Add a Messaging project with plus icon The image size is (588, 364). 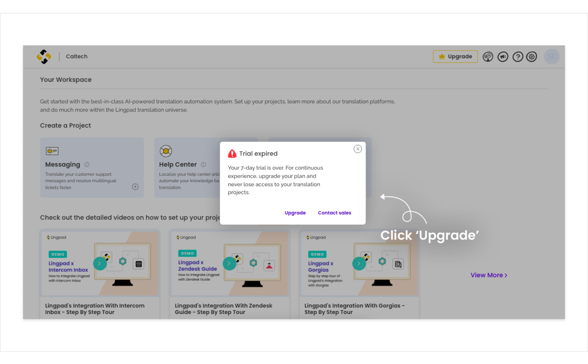[135, 187]
